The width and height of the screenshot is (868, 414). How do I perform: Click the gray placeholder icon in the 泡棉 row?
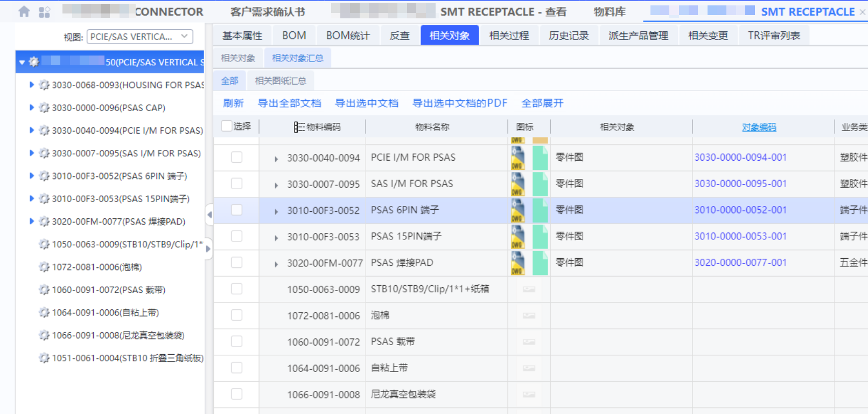[x=529, y=316]
